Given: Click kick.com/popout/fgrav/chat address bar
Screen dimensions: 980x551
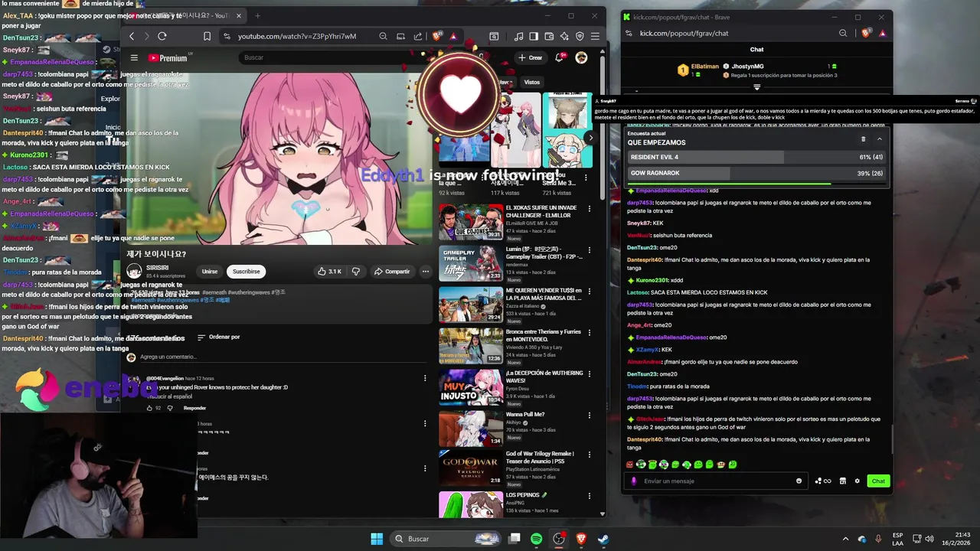Looking at the screenshot, I should click(684, 33).
